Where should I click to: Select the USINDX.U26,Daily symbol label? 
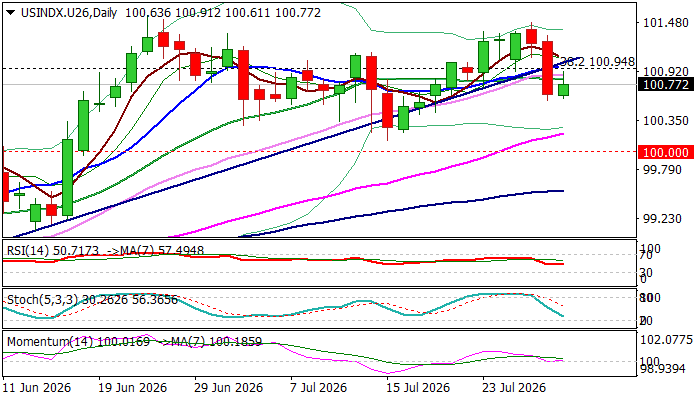click(x=69, y=13)
